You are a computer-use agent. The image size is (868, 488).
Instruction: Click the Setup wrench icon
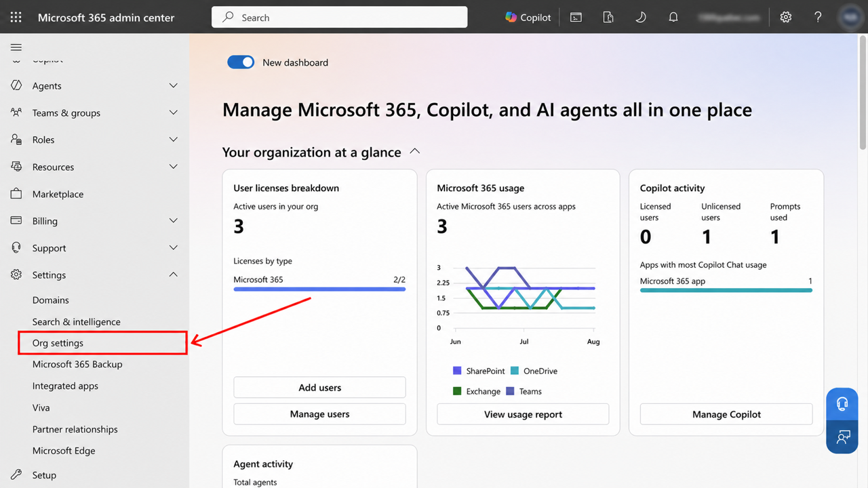(x=16, y=475)
